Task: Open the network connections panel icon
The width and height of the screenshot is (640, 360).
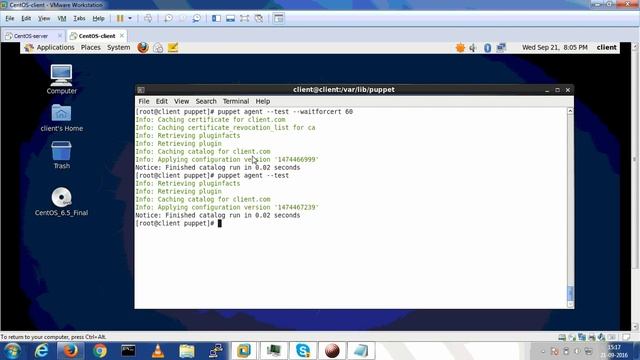Action: [501, 48]
